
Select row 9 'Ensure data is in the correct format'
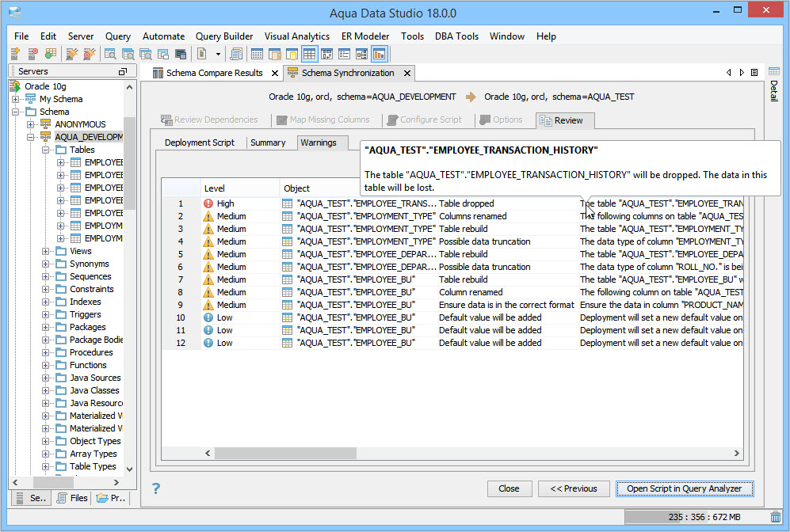coord(506,305)
